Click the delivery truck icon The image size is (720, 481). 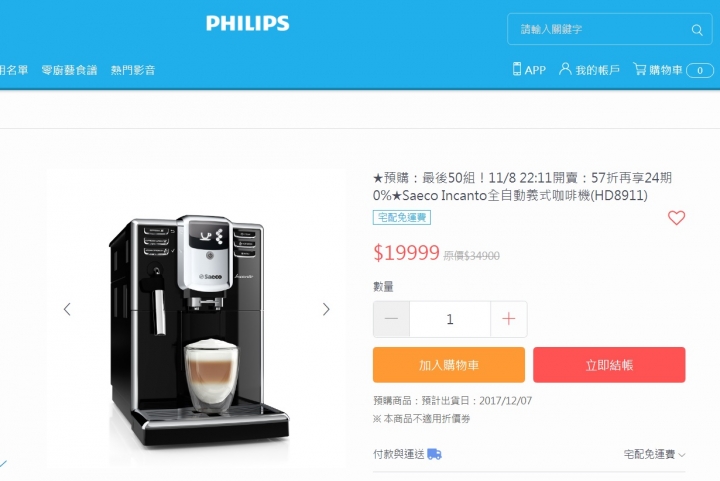coord(434,454)
